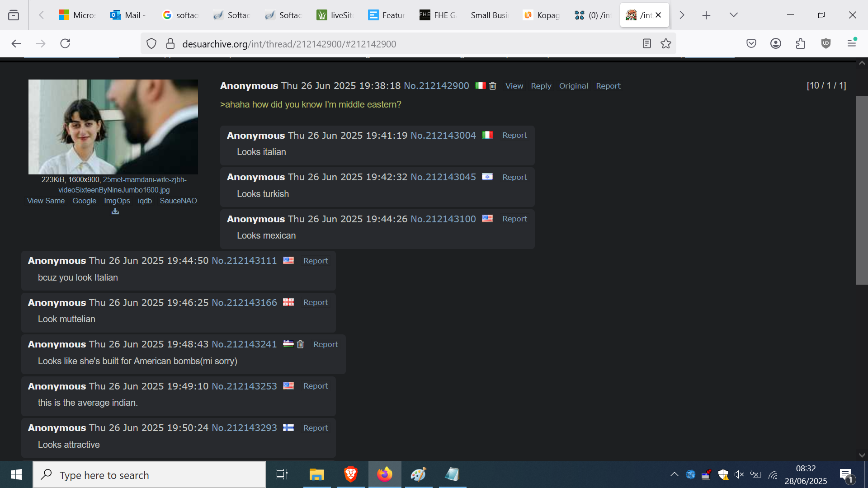Show hidden system tray icons
This screenshot has height=488, width=868.
[674, 474]
